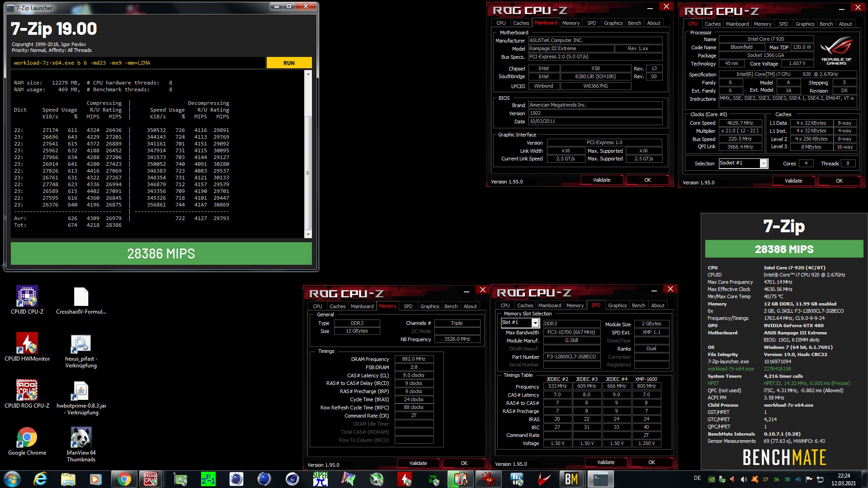This screenshot has height=488, width=868.
Task: Open the Graphics tab in the CPU window
Action: pyautogui.click(x=805, y=24)
